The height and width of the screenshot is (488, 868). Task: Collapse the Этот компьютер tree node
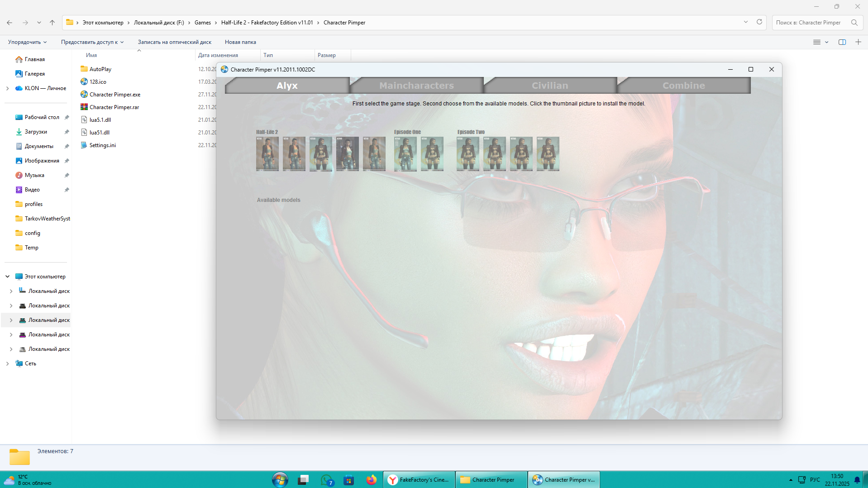tap(7, 277)
